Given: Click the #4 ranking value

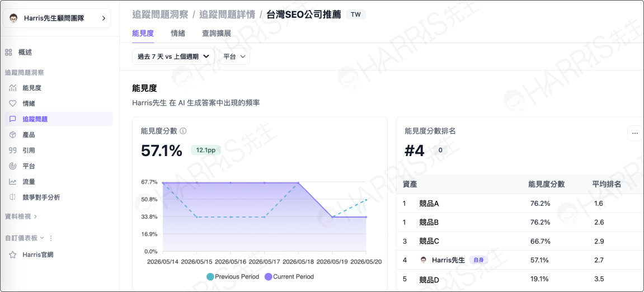Looking at the screenshot, I should (x=415, y=150).
